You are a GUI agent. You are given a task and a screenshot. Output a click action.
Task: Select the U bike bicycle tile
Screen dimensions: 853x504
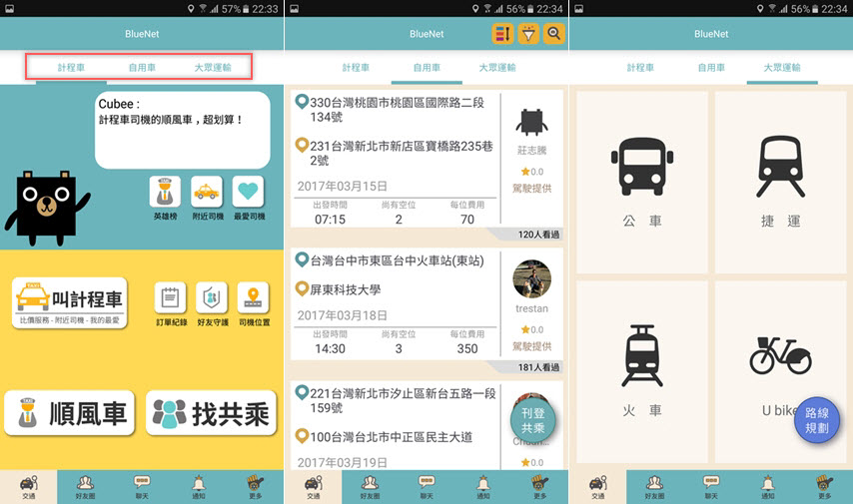781,372
